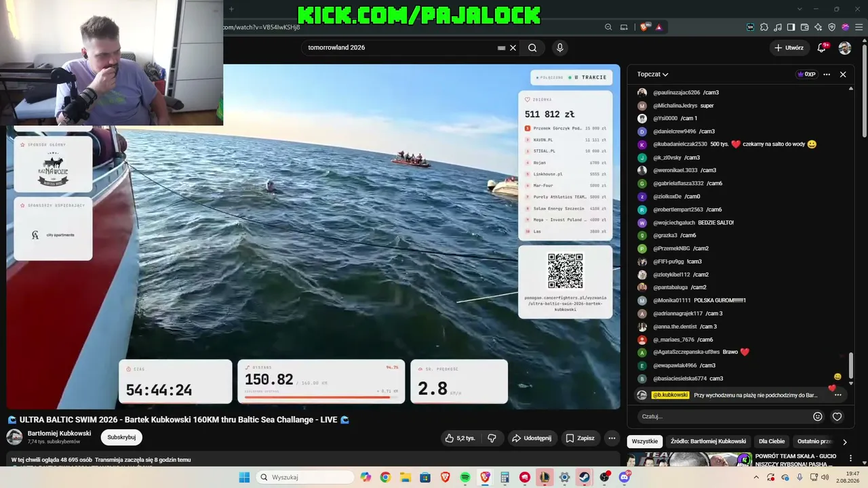Activate voice search microphone
The height and width of the screenshot is (488, 868).
coord(559,47)
